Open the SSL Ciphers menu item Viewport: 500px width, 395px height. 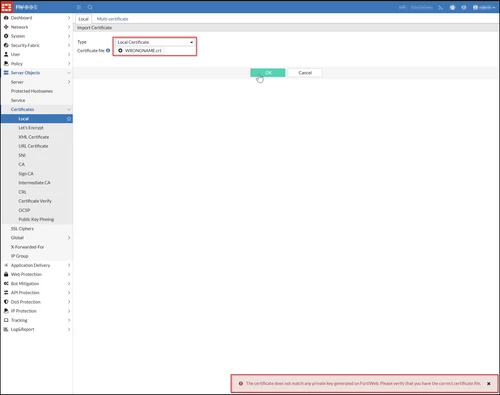click(22, 229)
